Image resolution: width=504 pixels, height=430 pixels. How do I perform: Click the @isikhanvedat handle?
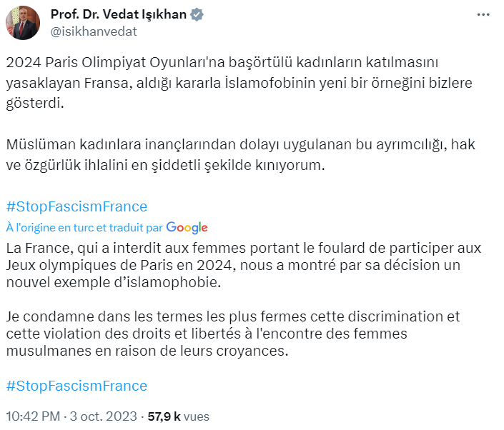pyautogui.click(x=93, y=31)
